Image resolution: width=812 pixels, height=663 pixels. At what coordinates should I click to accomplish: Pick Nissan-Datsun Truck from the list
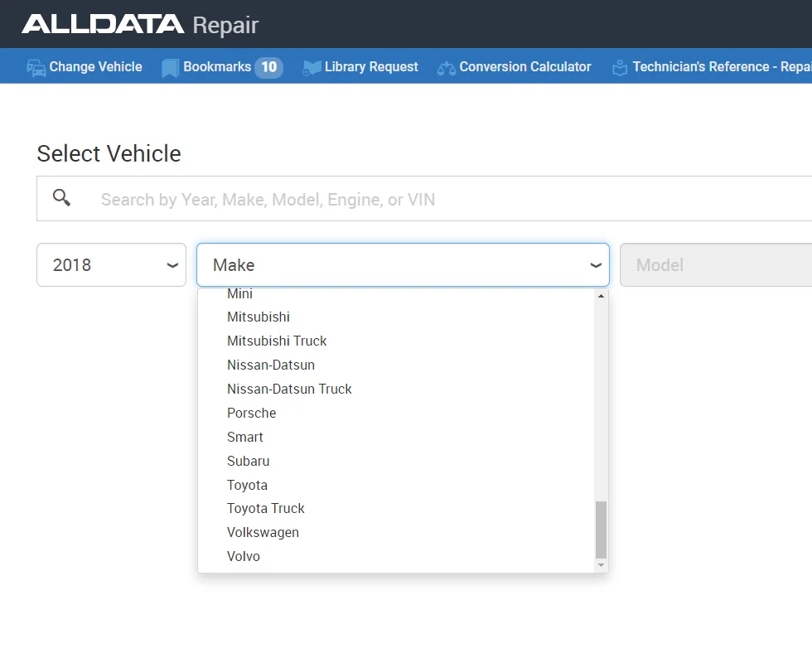tap(289, 389)
